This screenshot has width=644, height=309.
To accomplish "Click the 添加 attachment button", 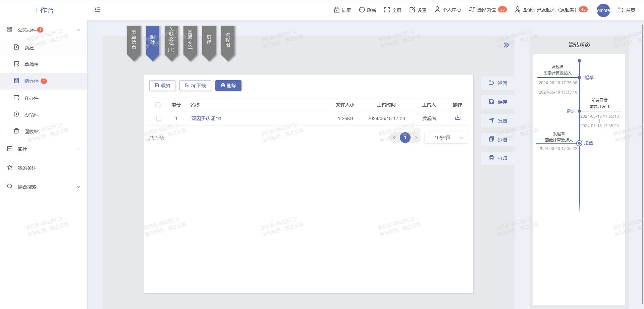I will tap(162, 86).
